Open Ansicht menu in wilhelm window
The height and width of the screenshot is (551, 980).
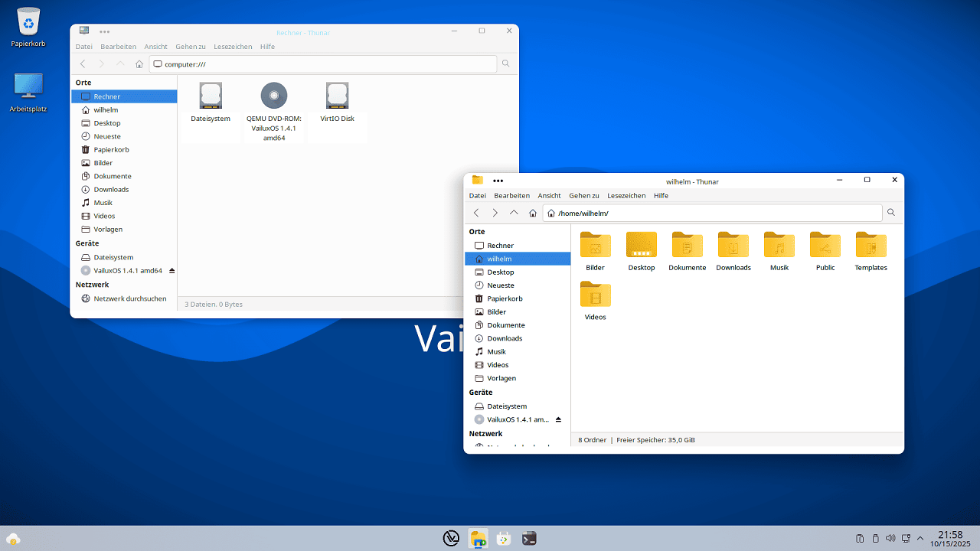549,196
